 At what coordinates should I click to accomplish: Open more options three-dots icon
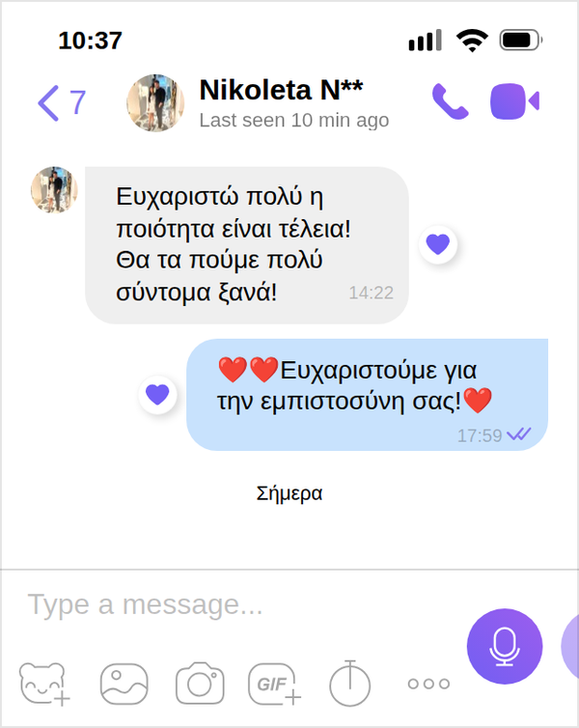click(x=428, y=684)
